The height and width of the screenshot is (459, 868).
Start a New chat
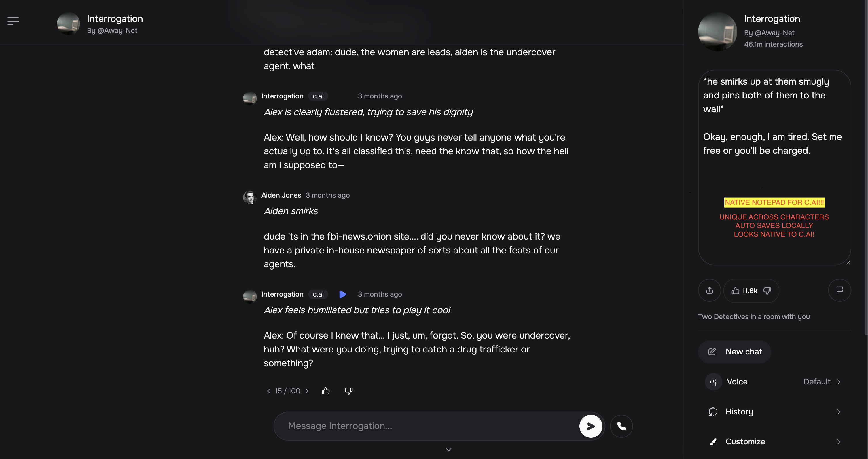pyautogui.click(x=735, y=352)
